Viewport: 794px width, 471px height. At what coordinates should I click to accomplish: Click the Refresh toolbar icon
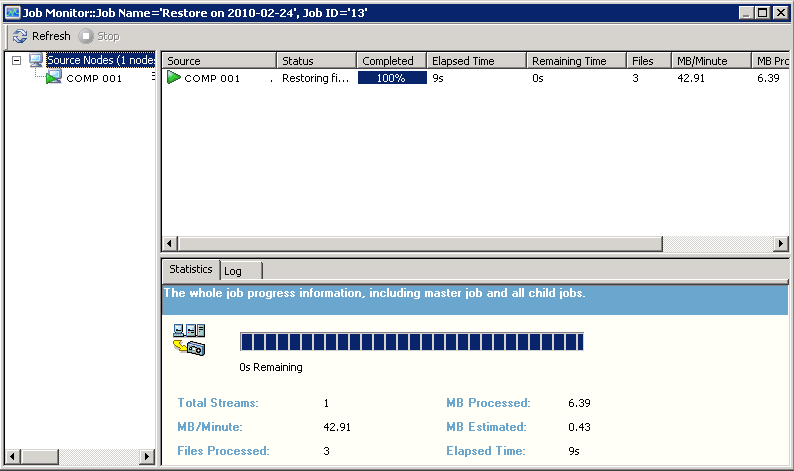pos(19,36)
